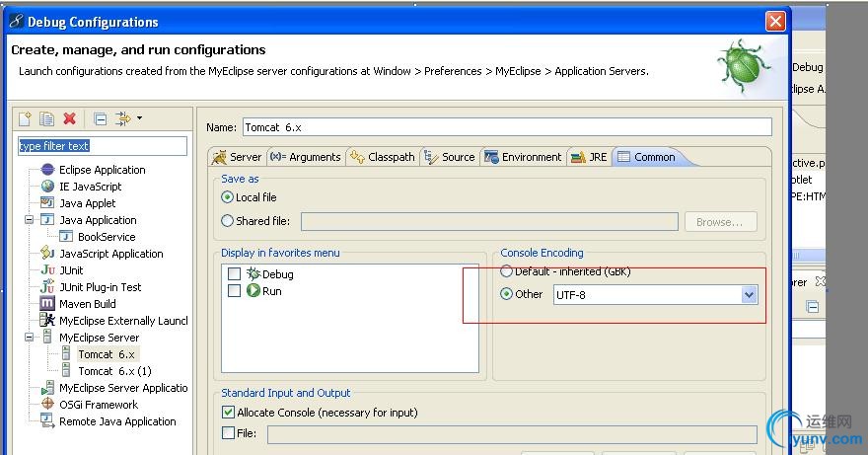Screen dimensions: 868x455
Task: Check Run in favorites menu
Action: point(234,290)
